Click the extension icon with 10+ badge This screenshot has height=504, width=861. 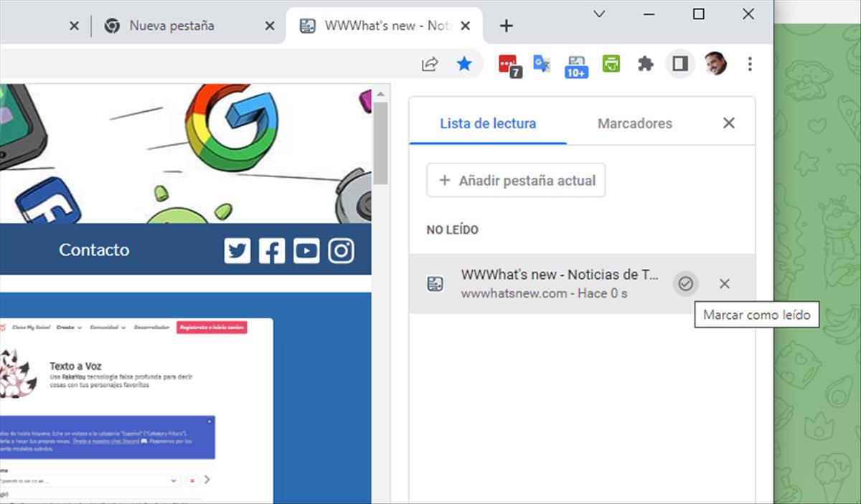[576, 65]
